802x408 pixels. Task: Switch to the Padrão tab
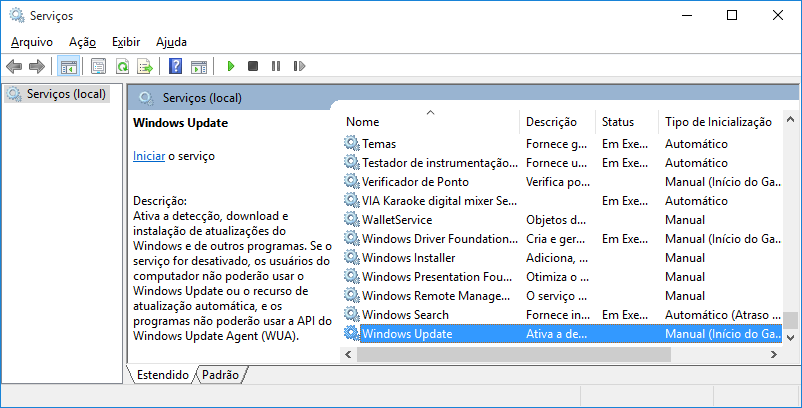pos(220,375)
